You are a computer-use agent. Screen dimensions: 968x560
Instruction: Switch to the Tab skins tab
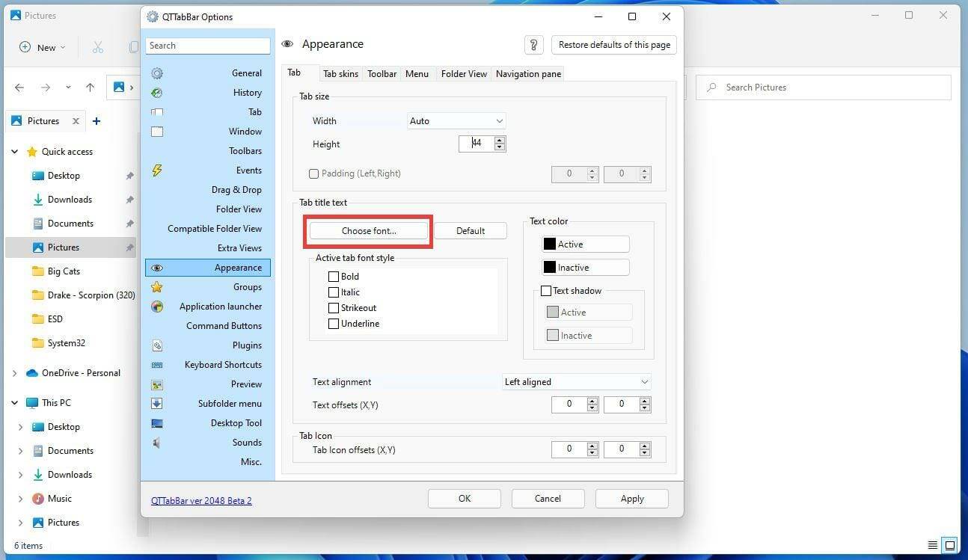[340, 73]
